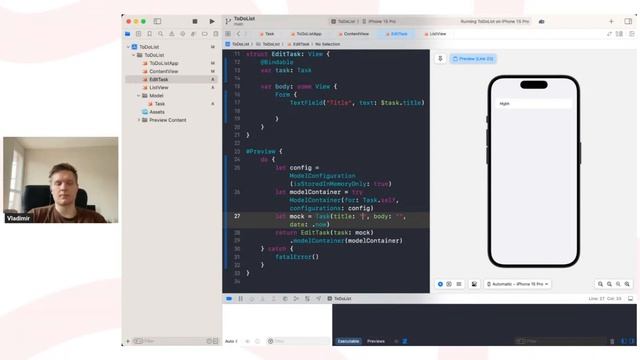Open the debug navigator
Image resolution: width=640 pixels, height=360 pixels.
point(193,34)
